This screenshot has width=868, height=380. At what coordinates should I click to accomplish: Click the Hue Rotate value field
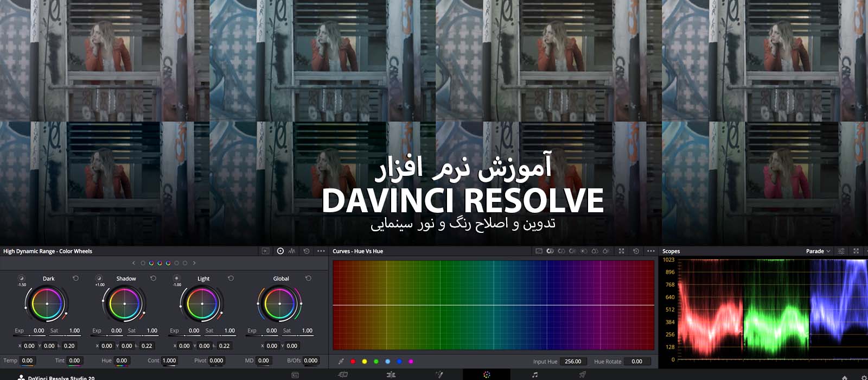click(x=637, y=362)
